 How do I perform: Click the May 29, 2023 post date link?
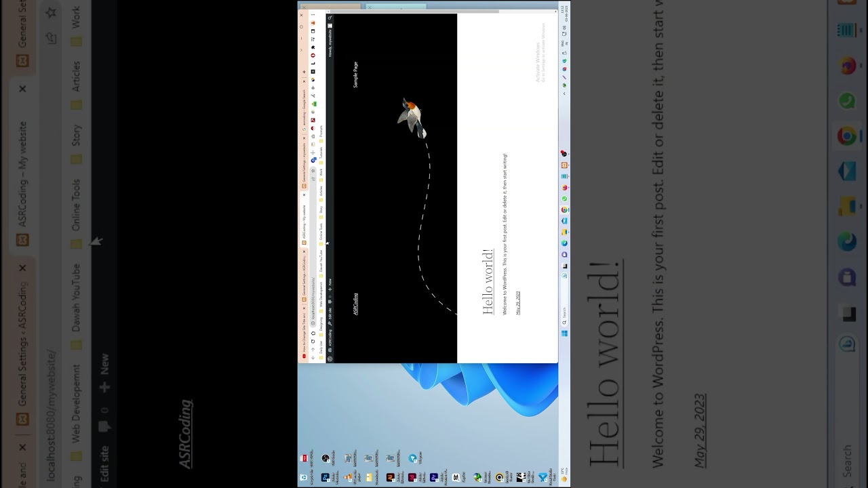tap(518, 303)
